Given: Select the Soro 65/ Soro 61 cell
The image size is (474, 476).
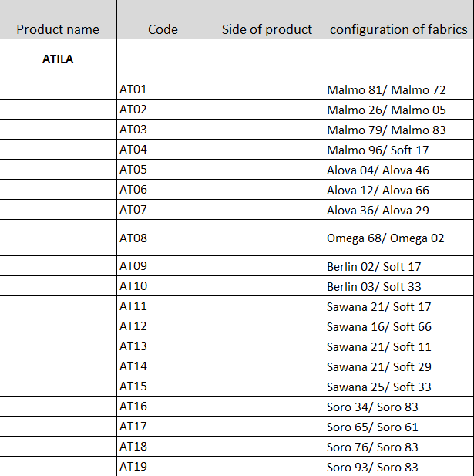Looking at the screenshot, I should (398, 427).
